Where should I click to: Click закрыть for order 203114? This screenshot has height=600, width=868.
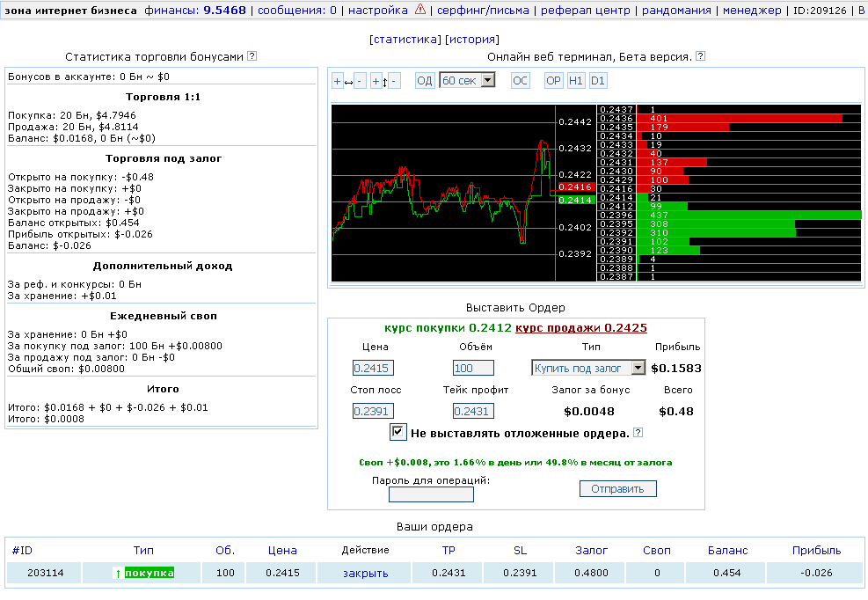click(365, 573)
